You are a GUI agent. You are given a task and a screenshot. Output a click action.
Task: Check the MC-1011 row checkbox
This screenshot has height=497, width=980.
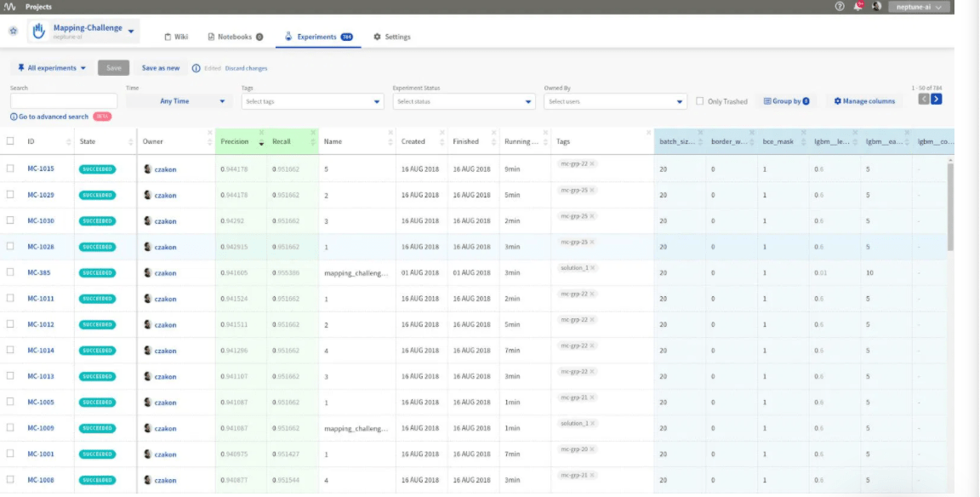(x=10, y=298)
